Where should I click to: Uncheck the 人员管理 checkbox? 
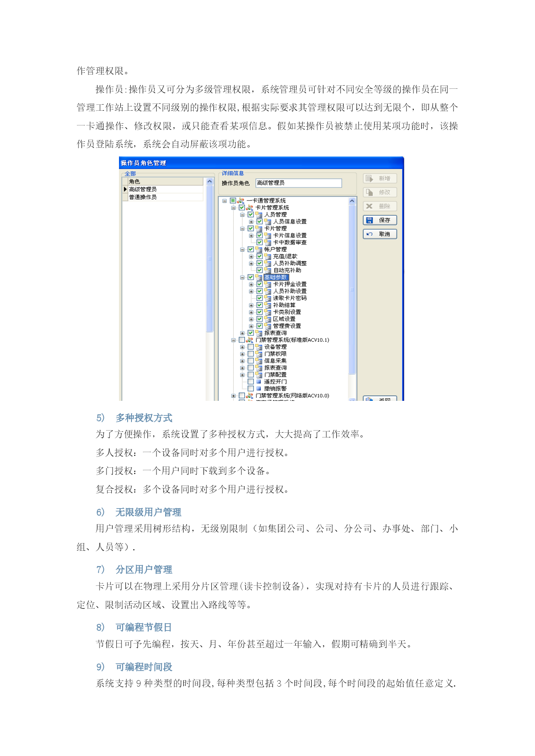pyautogui.click(x=251, y=215)
